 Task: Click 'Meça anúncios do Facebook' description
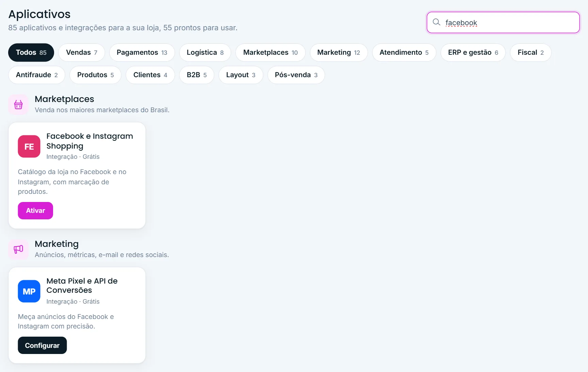pos(66,321)
